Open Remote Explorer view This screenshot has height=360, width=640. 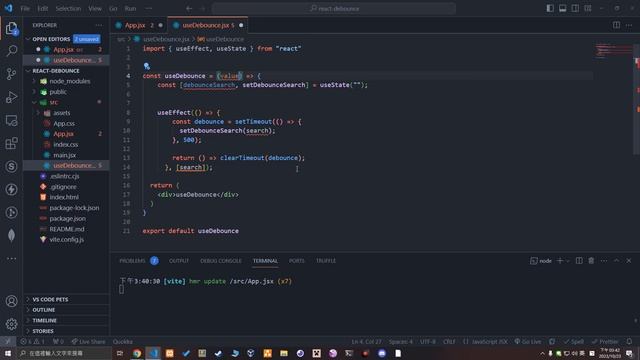[11, 120]
